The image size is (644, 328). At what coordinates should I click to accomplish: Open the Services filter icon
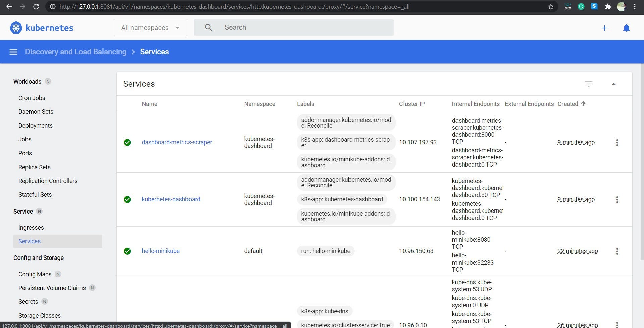589,84
